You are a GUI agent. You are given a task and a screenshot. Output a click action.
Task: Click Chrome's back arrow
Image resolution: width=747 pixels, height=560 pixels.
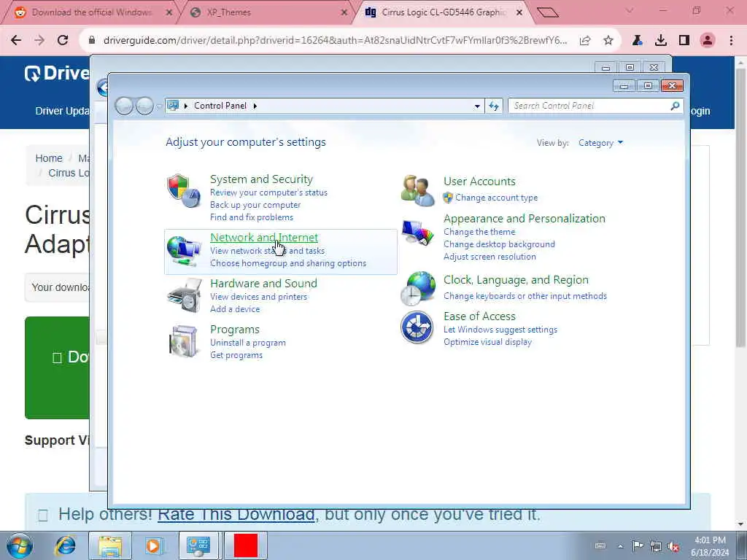point(16,41)
